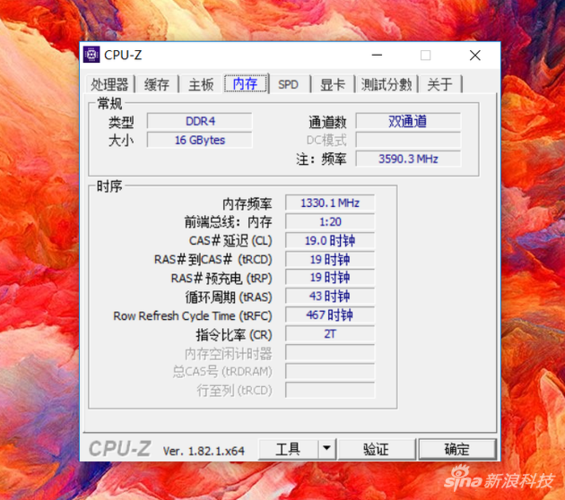
Task: Click the 2T command rate value
Action: (x=330, y=334)
